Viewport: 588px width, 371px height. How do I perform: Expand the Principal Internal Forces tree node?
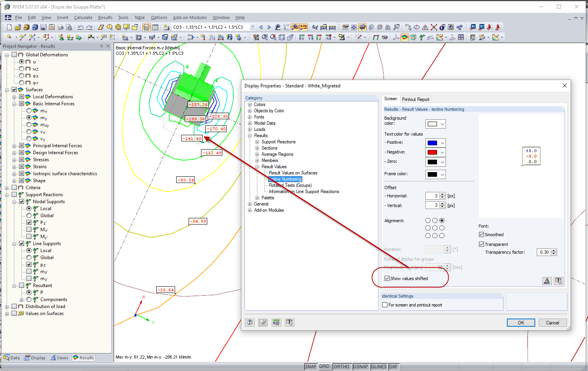14,146
